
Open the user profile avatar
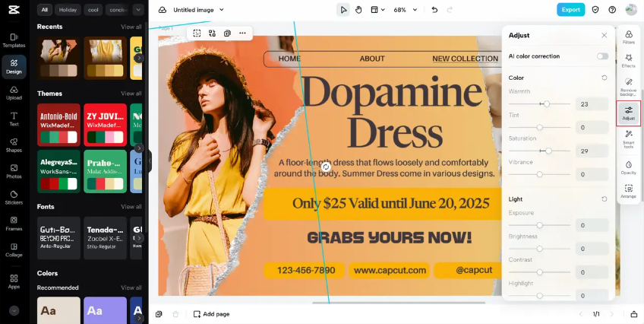pyautogui.click(x=631, y=10)
